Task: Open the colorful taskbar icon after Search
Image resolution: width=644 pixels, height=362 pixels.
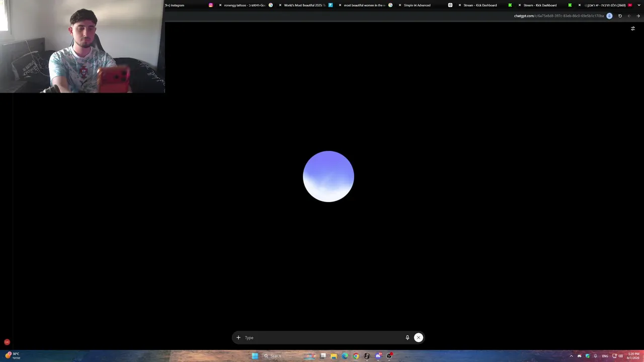Action: (310, 356)
